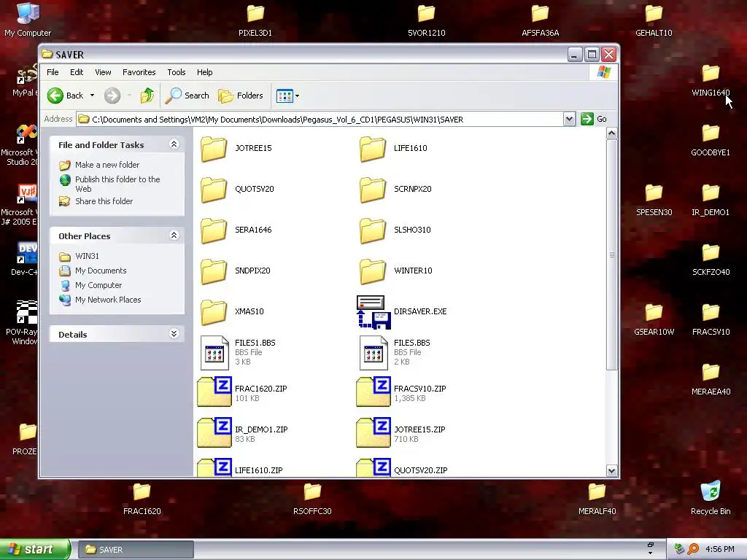Open the File menu
The image size is (747, 560).
53,72
